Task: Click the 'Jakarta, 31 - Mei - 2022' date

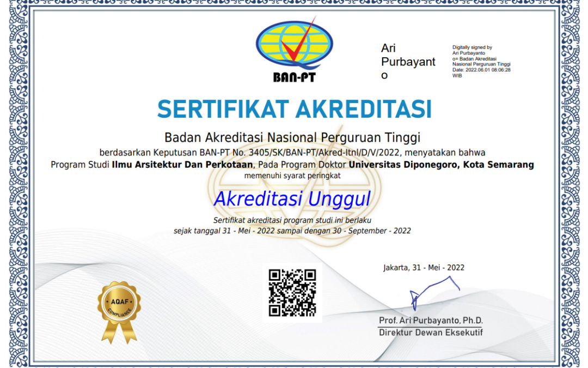Action: tap(424, 267)
